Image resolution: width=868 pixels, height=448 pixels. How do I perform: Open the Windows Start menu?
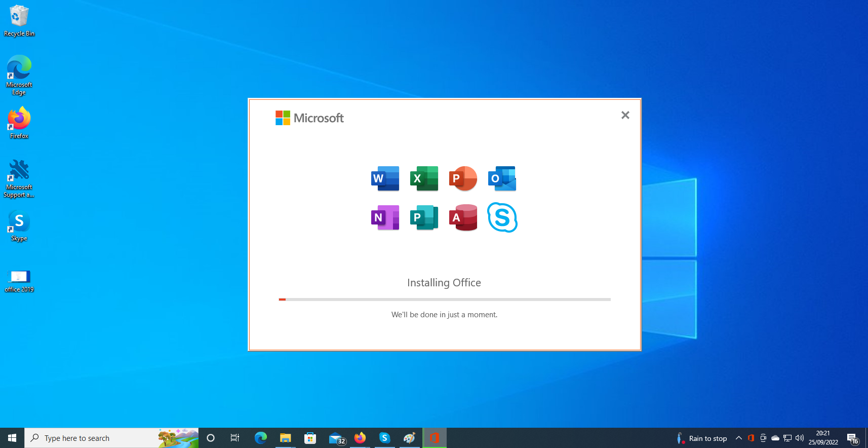coord(12,438)
